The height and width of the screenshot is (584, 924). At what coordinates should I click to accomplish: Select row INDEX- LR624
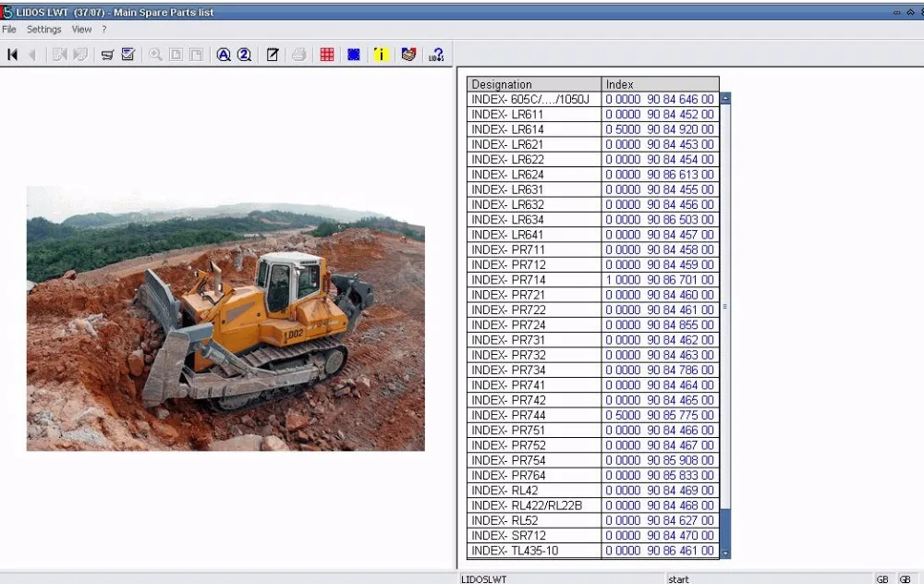pos(593,175)
